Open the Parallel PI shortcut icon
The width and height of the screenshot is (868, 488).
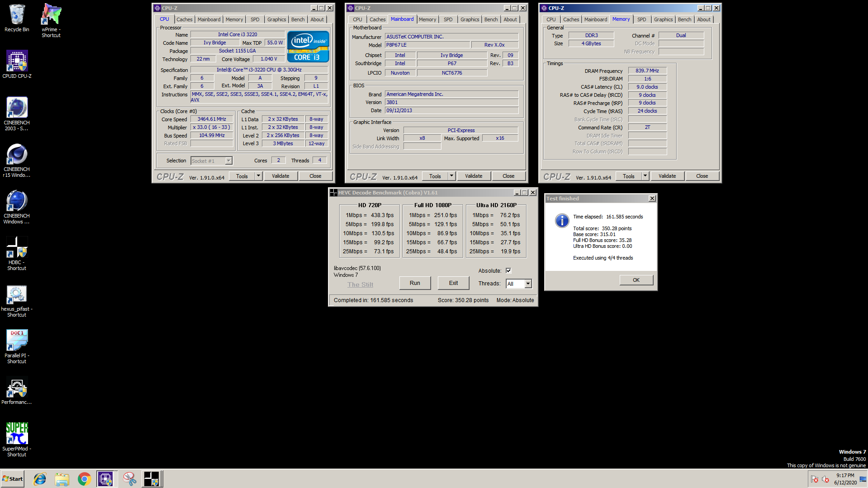point(17,347)
